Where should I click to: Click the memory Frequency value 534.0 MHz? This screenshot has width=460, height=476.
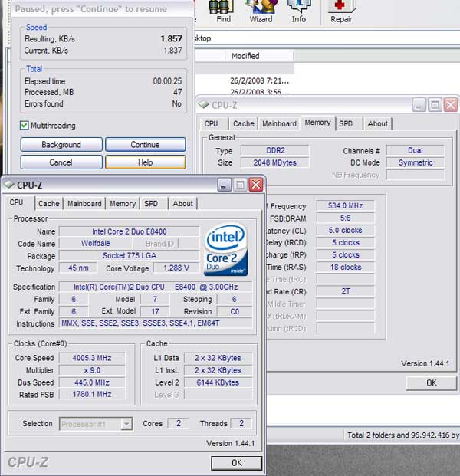click(x=346, y=206)
